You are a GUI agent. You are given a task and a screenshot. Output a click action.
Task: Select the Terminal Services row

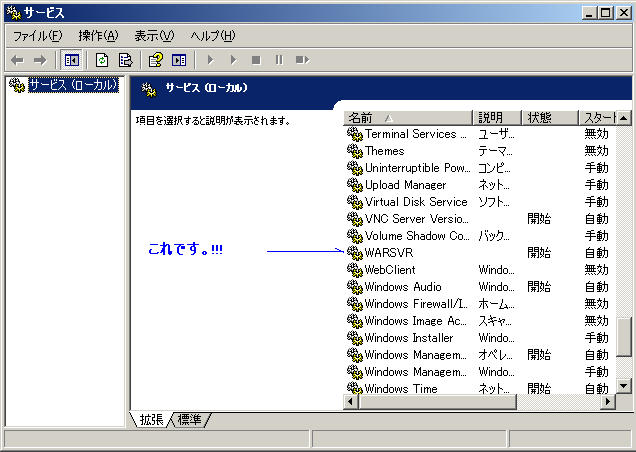pyautogui.click(x=479, y=134)
